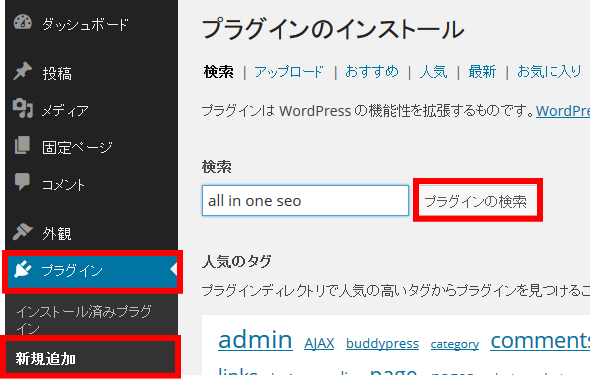Click the speech bubble icon beside コメント
Image resolution: width=590 pixels, height=379 pixels.
point(22,181)
